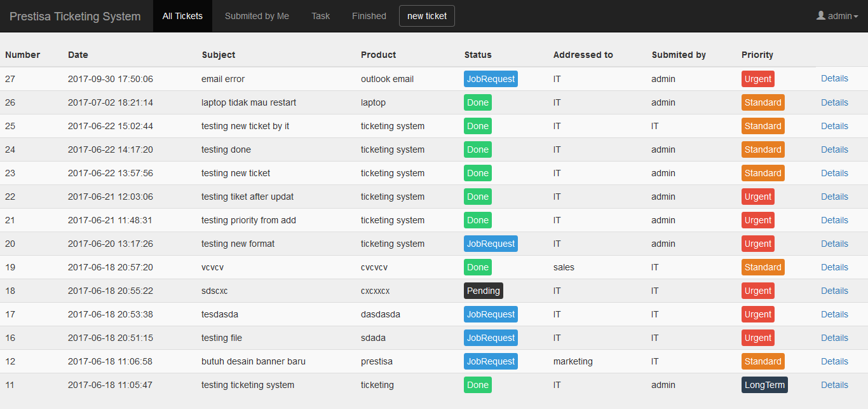Click Details for butuh desain banner baru

(834, 361)
